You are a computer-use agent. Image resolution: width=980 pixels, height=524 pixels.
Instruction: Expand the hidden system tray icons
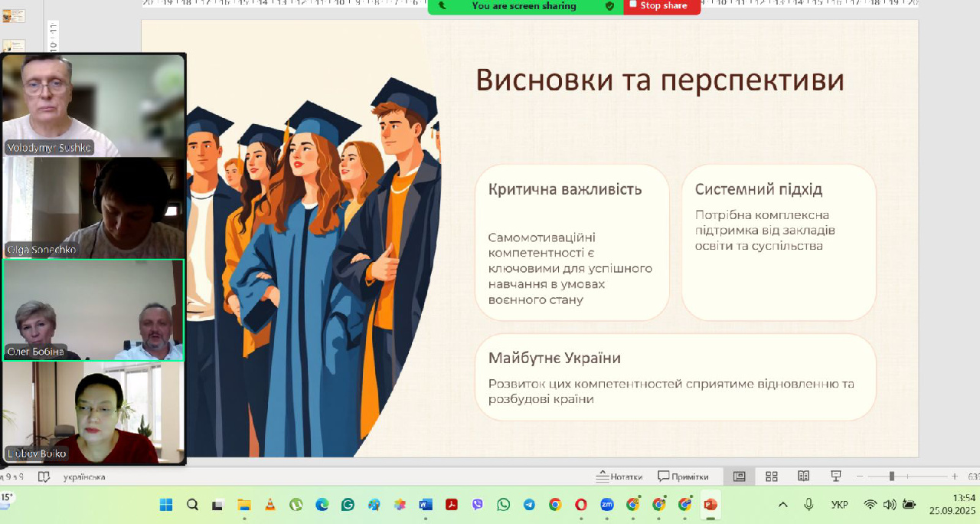(x=782, y=505)
